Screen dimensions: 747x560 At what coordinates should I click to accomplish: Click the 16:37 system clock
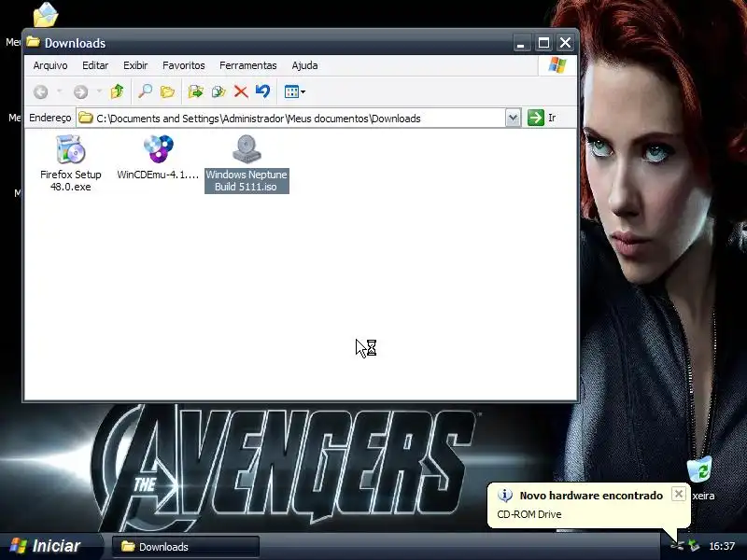click(721, 546)
